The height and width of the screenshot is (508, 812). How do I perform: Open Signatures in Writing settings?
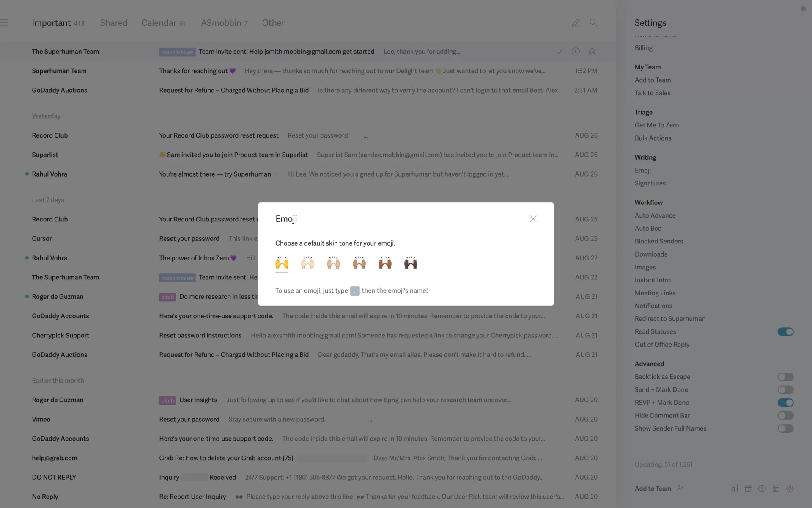click(x=650, y=183)
